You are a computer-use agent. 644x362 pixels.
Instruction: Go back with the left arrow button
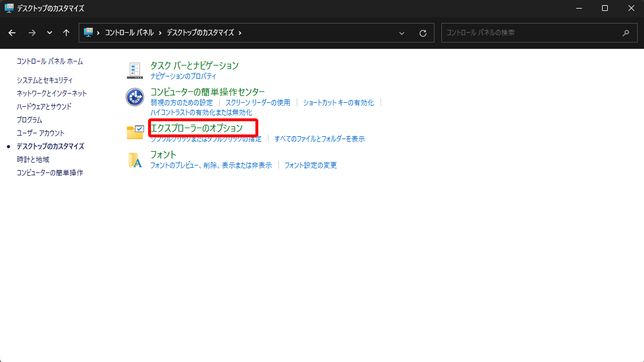(x=12, y=33)
